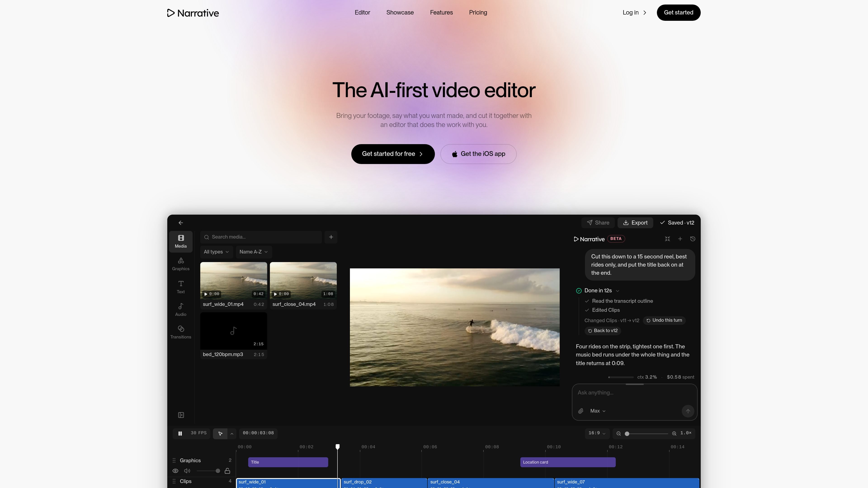Pause playback in the timeline toolbar
The height and width of the screenshot is (488, 868).
pos(180,434)
